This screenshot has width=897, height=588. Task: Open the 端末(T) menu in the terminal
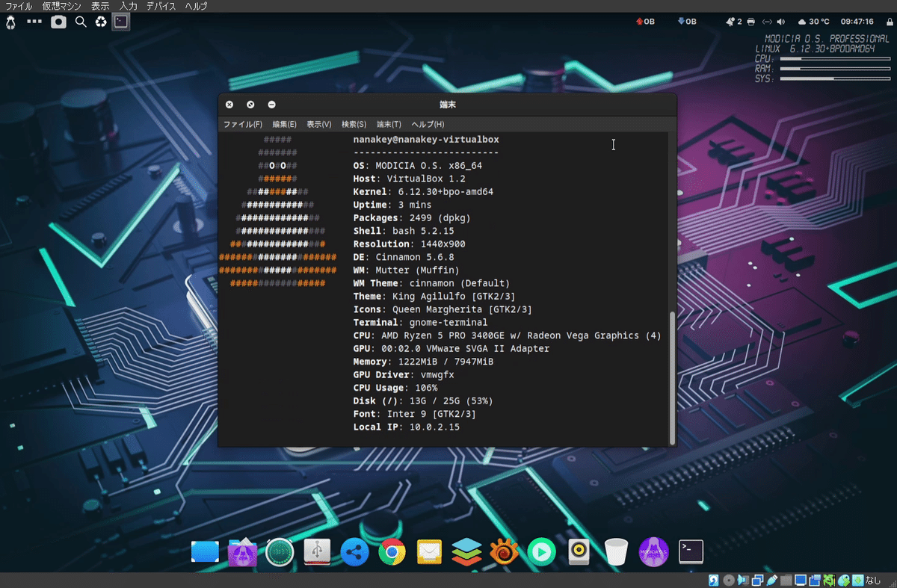pos(387,124)
